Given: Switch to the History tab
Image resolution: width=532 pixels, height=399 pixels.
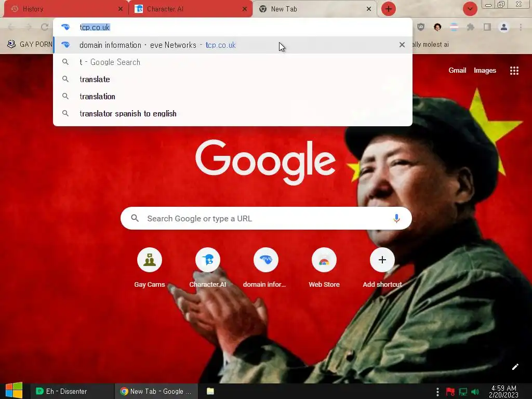Looking at the screenshot, I should [66, 9].
